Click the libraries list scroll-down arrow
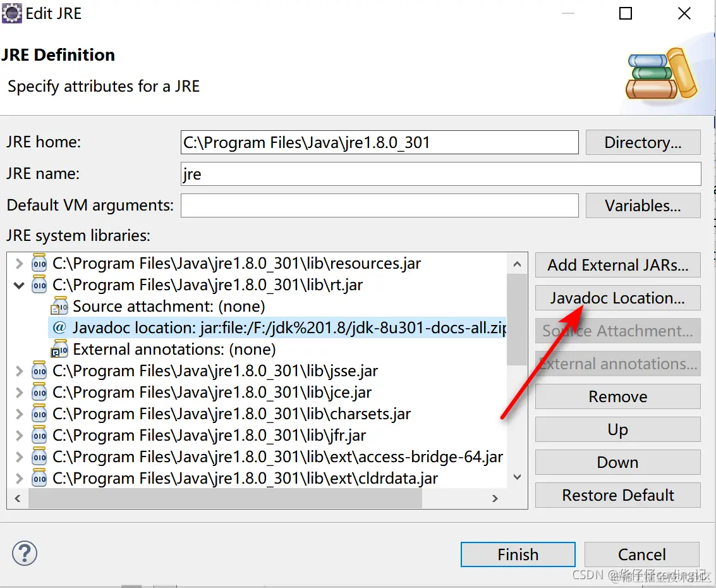 518,477
